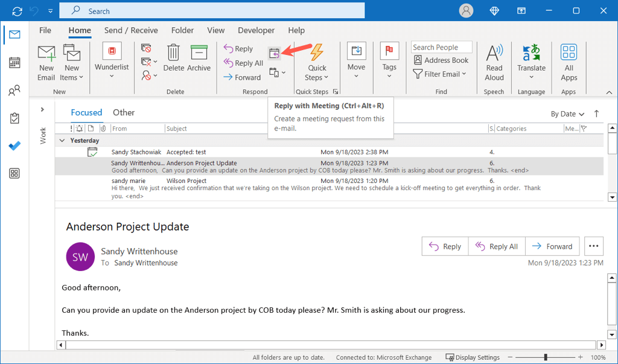618x364 pixels.
Task: Toggle sort order arrow next to By Date
Action: pos(597,113)
